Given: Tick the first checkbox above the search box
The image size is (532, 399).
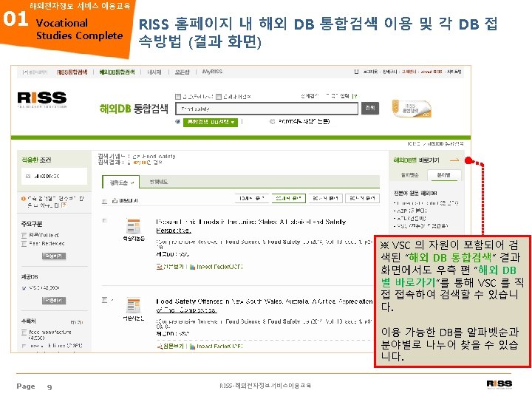Looking at the screenshot, I should (x=178, y=97).
